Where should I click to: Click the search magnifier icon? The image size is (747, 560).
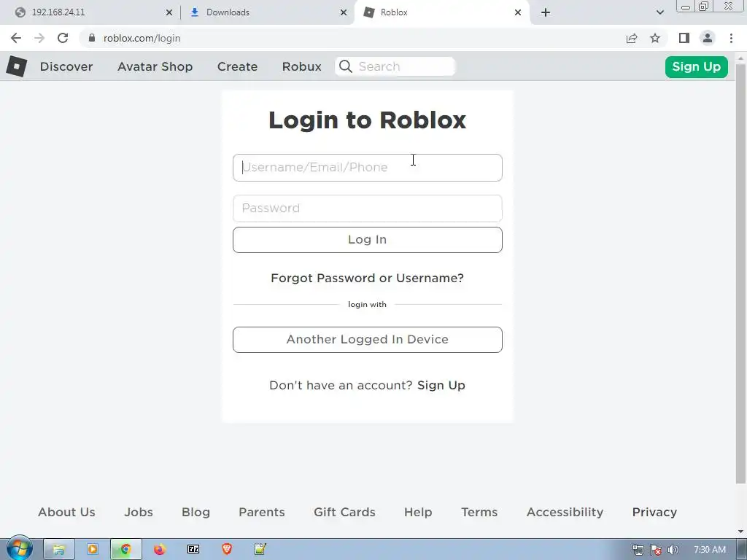coord(346,66)
